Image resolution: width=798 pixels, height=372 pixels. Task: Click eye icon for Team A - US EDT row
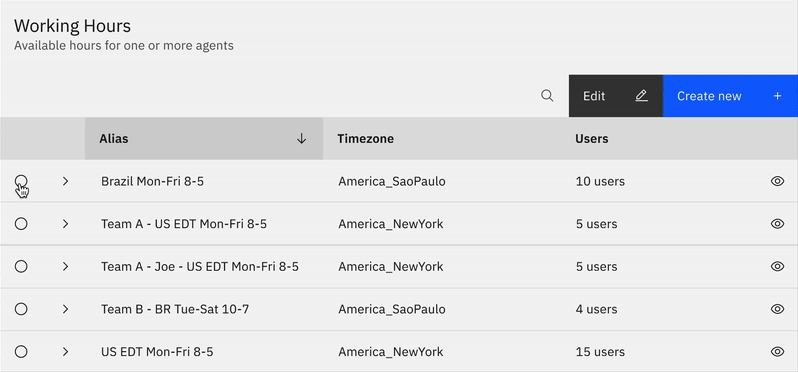[x=777, y=224]
